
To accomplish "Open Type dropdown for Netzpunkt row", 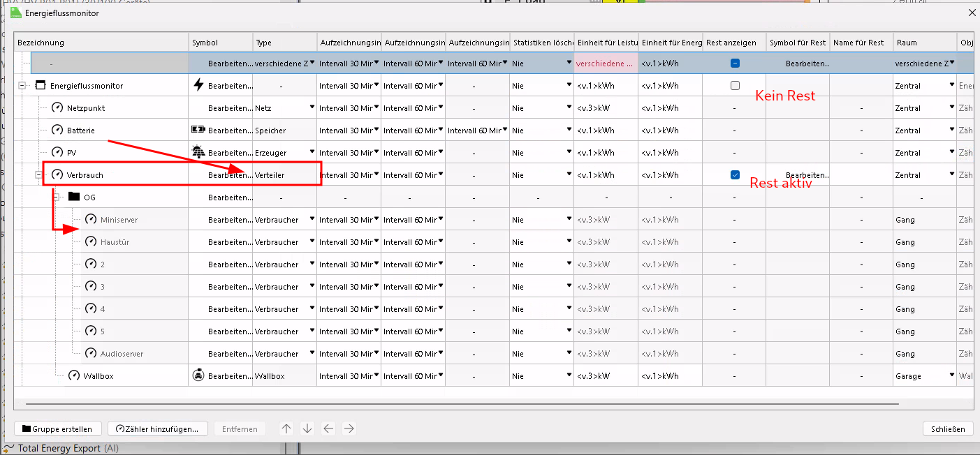I will [x=312, y=107].
